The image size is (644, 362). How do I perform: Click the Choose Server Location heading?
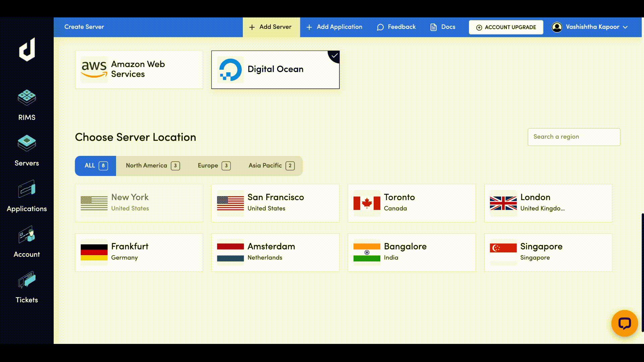[x=136, y=137]
